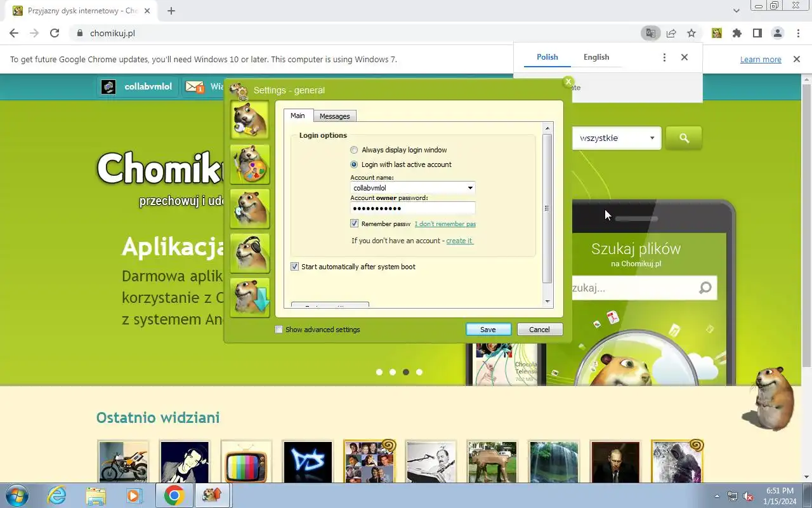Close the translate popup
The width and height of the screenshot is (812, 508).
pyautogui.click(x=684, y=57)
